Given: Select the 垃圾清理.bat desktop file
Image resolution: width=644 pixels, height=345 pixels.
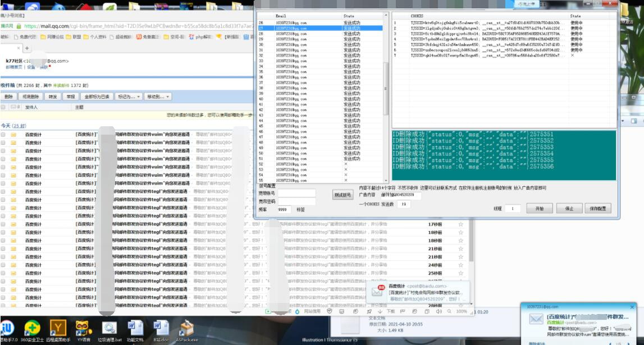Looking at the screenshot, I should (109, 330).
